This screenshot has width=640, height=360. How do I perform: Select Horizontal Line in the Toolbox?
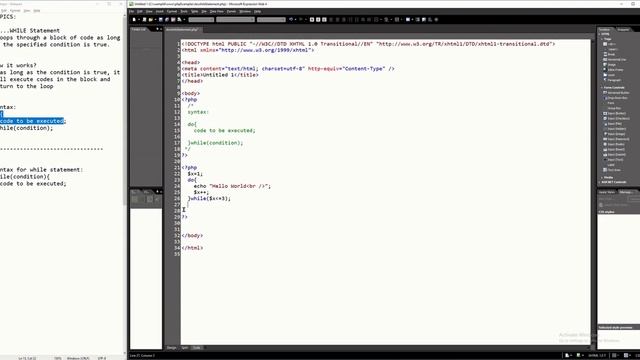click(x=616, y=60)
